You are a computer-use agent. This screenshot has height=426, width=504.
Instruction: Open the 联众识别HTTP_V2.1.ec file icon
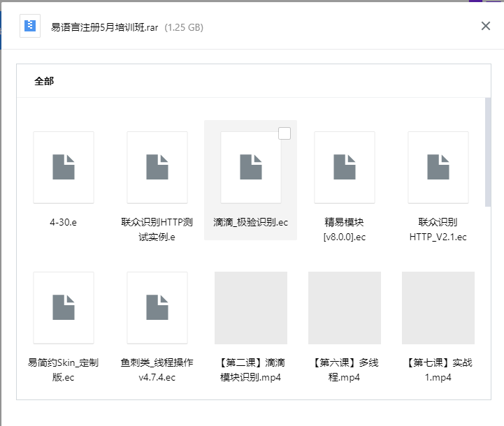point(438,167)
